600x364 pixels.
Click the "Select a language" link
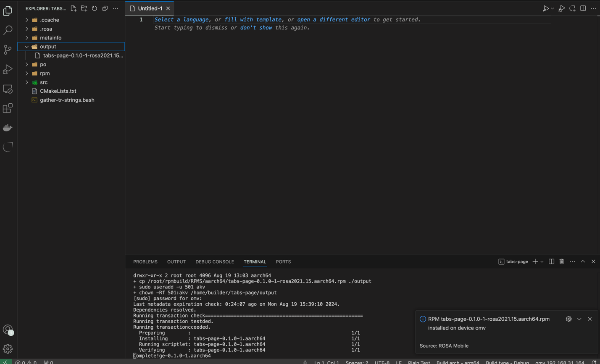tap(182, 20)
